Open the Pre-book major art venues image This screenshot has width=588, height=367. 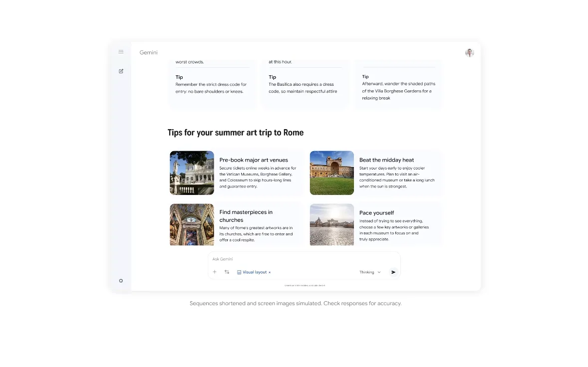click(x=192, y=173)
